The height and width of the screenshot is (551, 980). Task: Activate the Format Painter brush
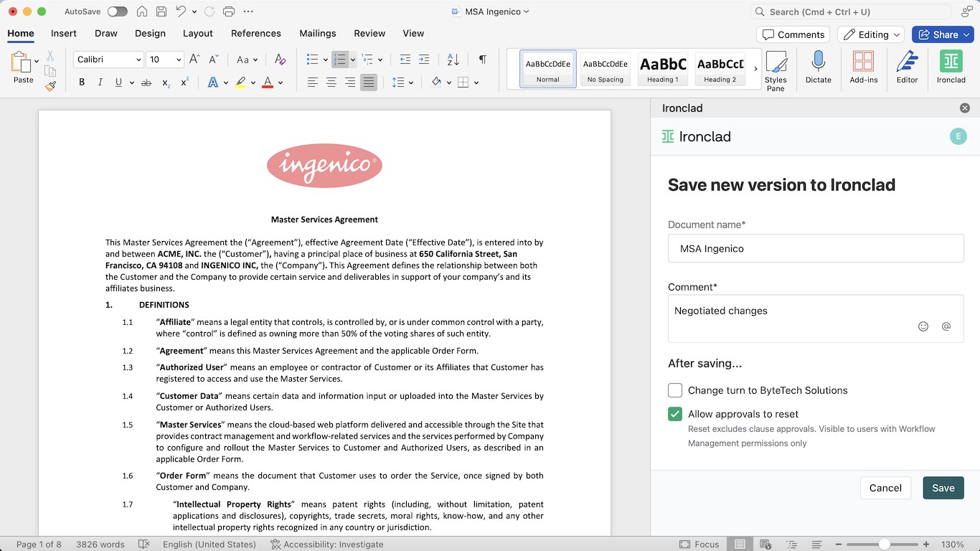coord(50,86)
